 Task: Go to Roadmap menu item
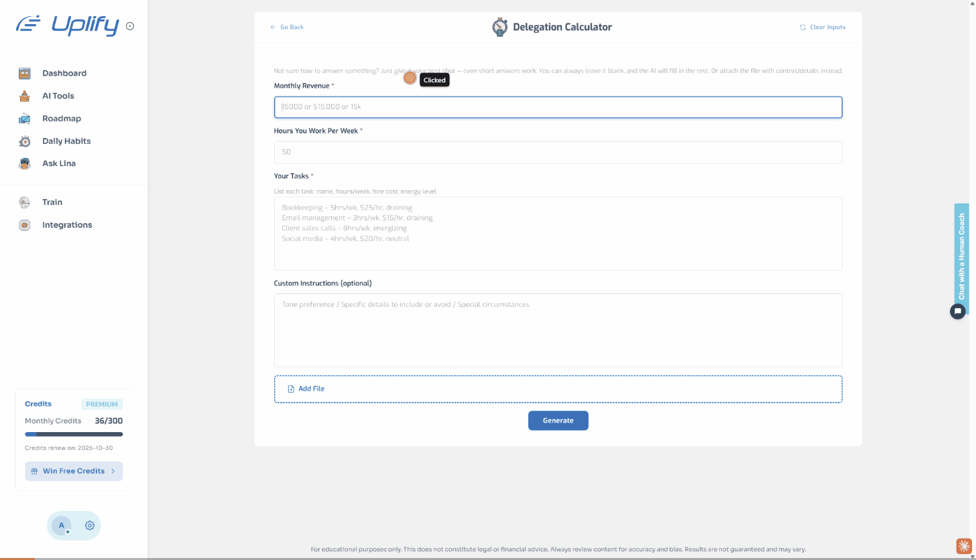pos(62,119)
